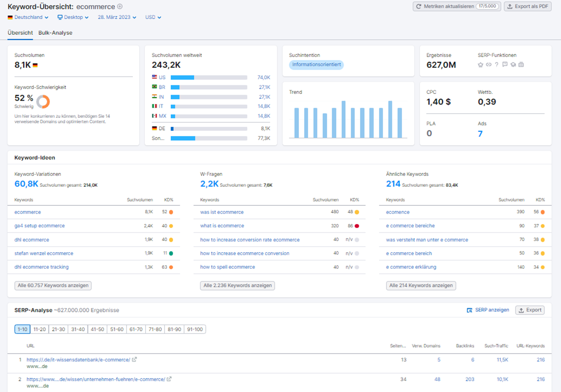
Task: Click the Keyword-Schwierigkeit donut chart
Action: tap(43, 102)
